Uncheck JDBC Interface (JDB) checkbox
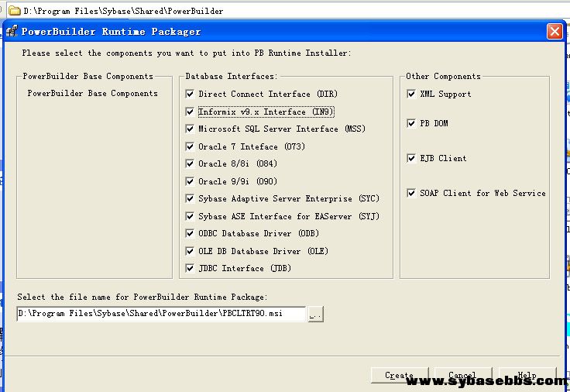This screenshot has width=570, height=392. pyautogui.click(x=190, y=268)
